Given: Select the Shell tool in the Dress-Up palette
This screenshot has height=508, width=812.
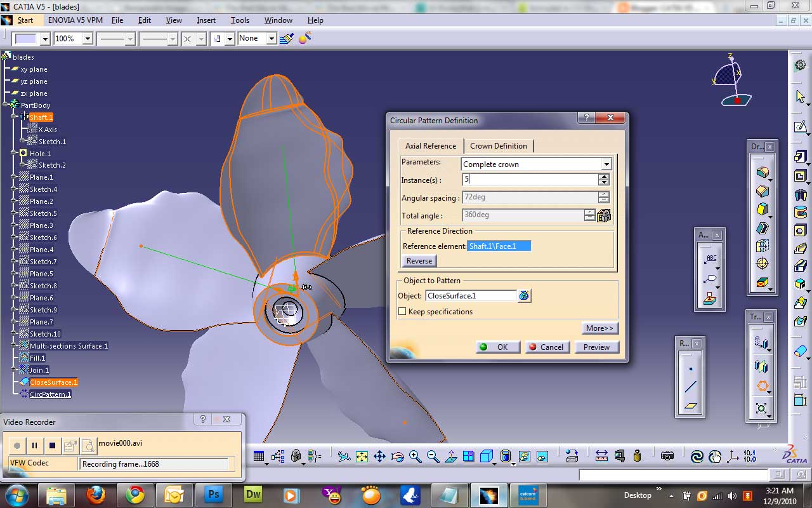Looking at the screenshot, I should click(x=763, y=227).
